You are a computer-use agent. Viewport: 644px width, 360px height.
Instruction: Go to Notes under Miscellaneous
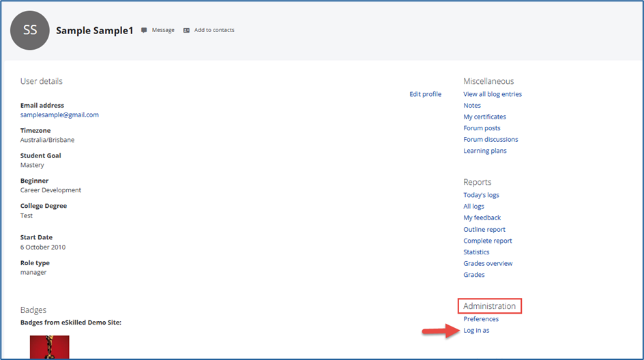[x=472, y=106]
